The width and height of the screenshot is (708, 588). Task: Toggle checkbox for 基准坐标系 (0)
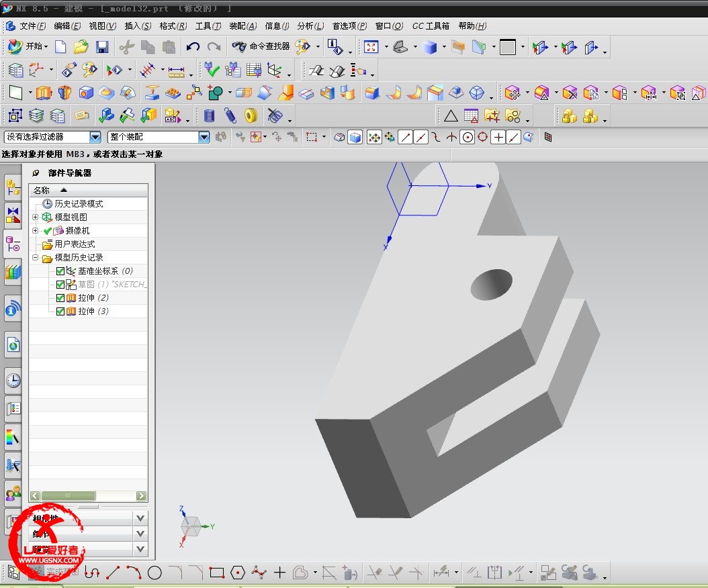tap(60, 271)
